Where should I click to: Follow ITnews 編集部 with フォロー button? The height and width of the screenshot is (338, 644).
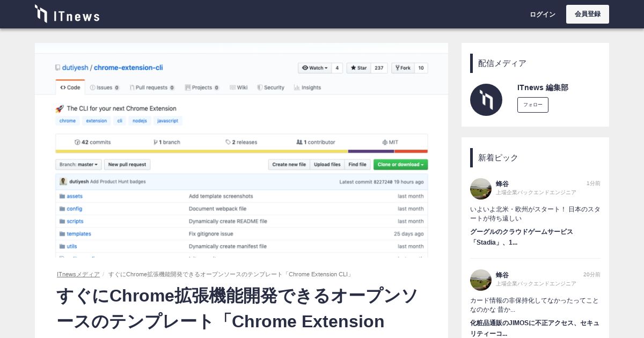coord(533,105)
